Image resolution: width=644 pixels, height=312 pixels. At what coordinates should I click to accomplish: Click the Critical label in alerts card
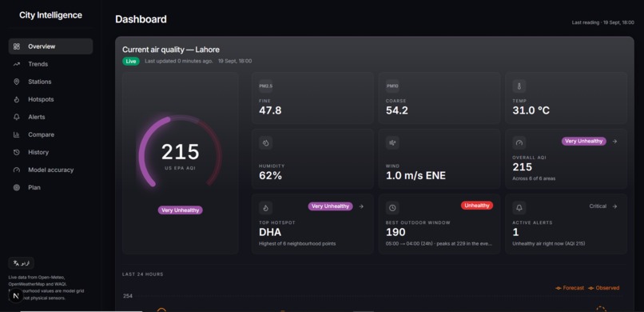click(598, 206)
